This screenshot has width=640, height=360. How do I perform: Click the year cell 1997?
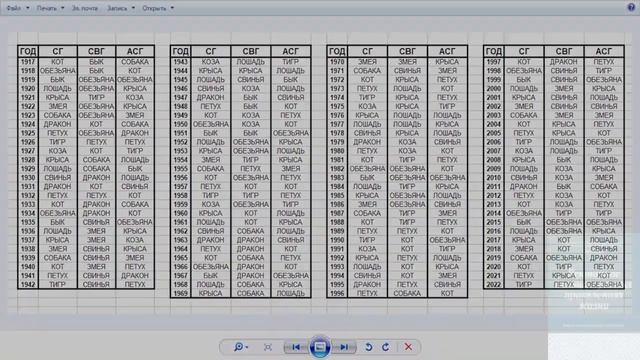[x=494, y=62]
